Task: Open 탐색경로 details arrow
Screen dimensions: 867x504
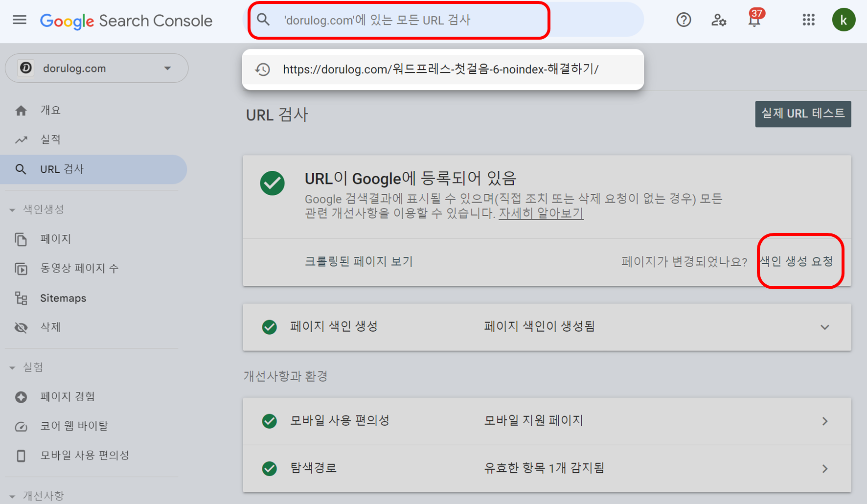Action: pyautogui.click(x=825, y=468)
